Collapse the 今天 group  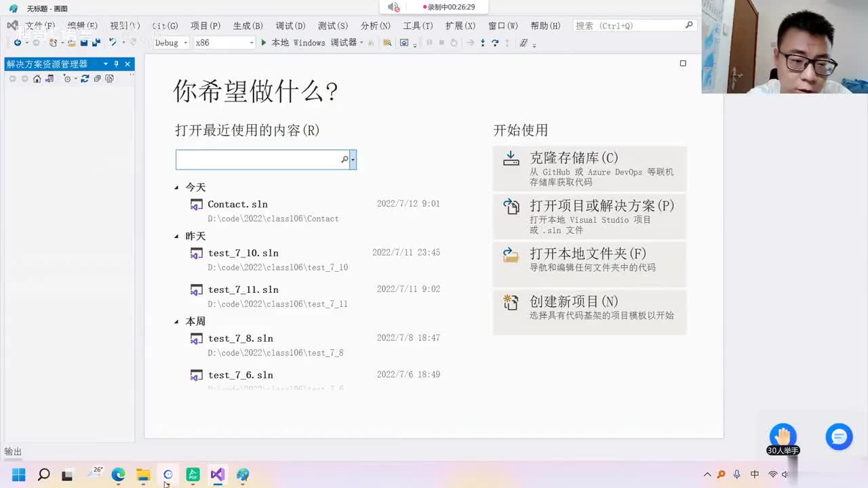[x=176, y=187]
